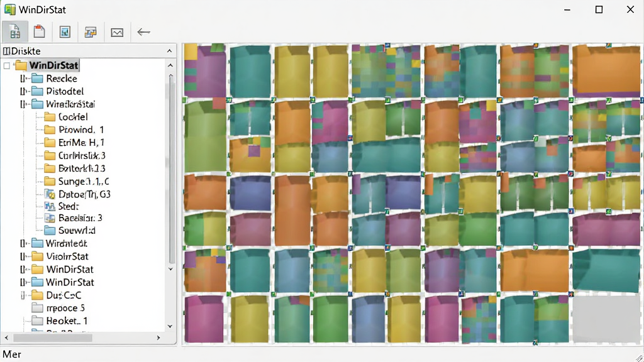
Task: Click the left arrow of horizontal scrollbar
Action: [6, 337]
